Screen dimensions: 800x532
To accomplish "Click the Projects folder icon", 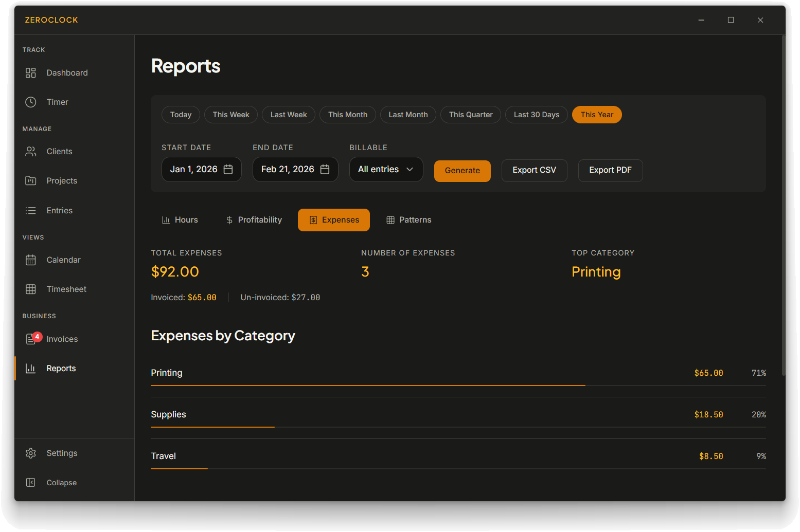I will pos(31,181).
